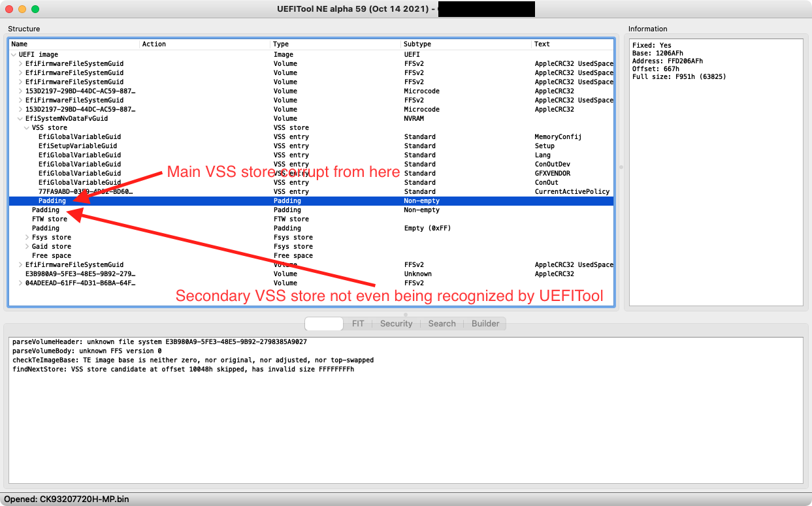
Task: Select the VSS store row
Action: 312,128
